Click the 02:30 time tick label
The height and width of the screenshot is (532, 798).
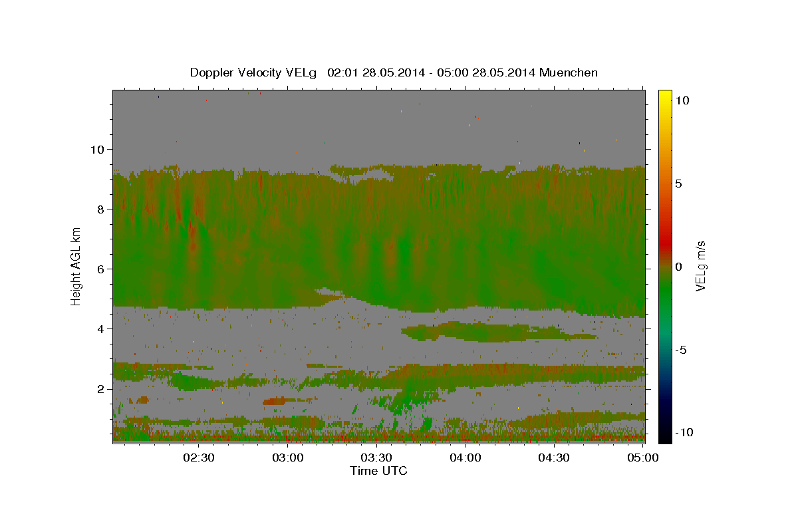pyautogui.click(x=199, y=458)
